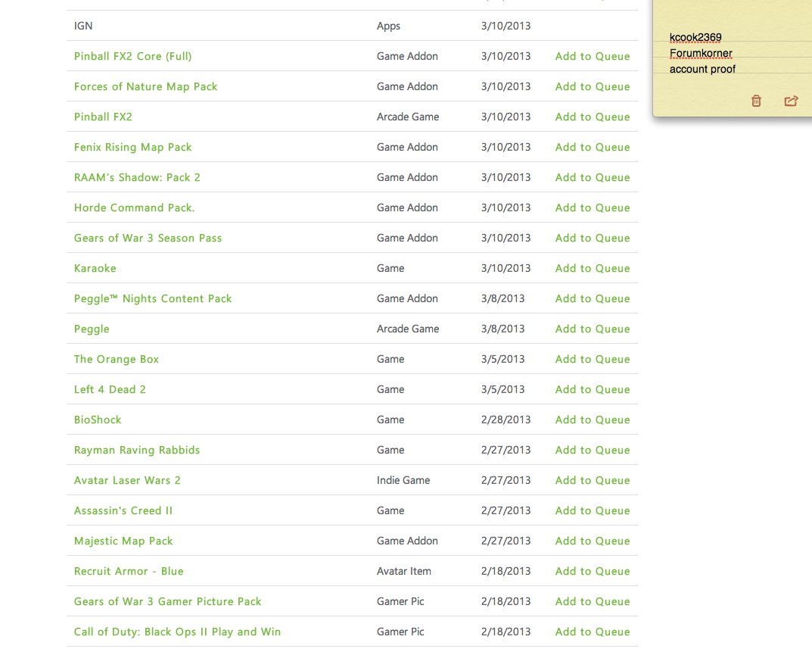Open Assassin's Creed II link
This screenshot has height=652, width=812.
pos(123,510)
